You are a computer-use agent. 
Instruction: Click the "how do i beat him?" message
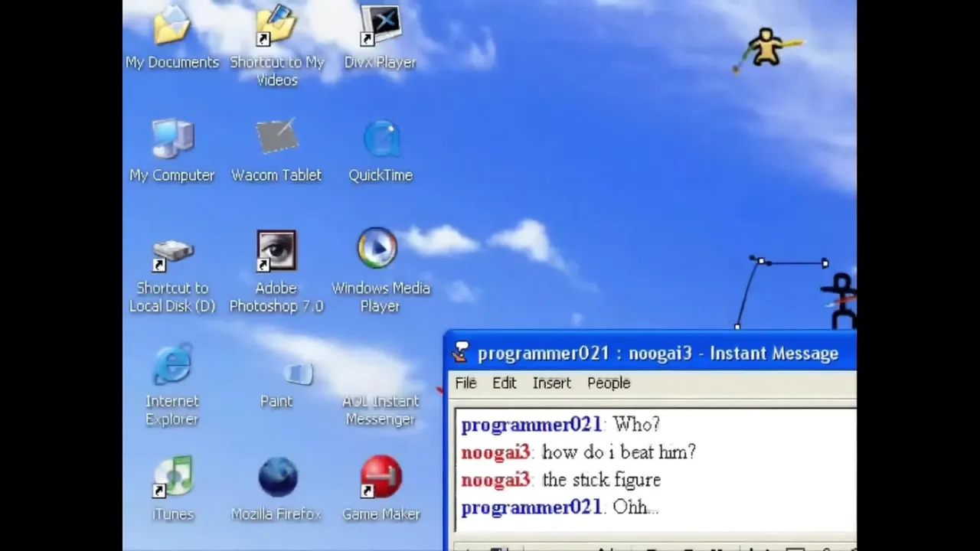619,452
